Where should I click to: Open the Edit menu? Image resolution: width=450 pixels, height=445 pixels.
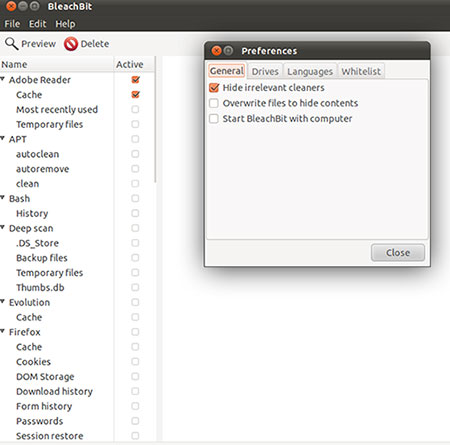37,24
